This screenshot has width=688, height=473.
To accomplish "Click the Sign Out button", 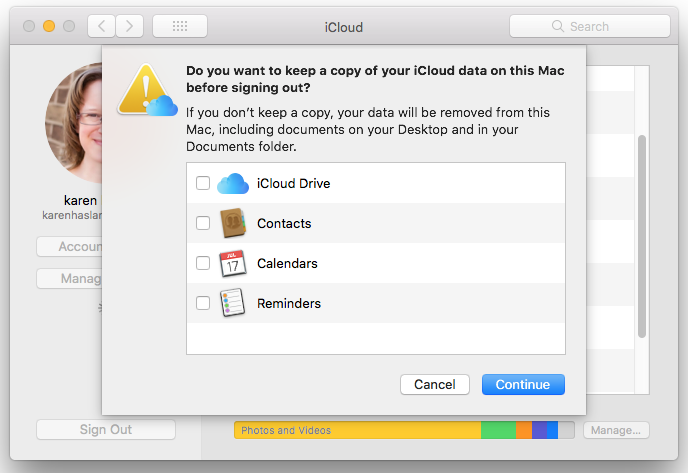I will [106, 430].
